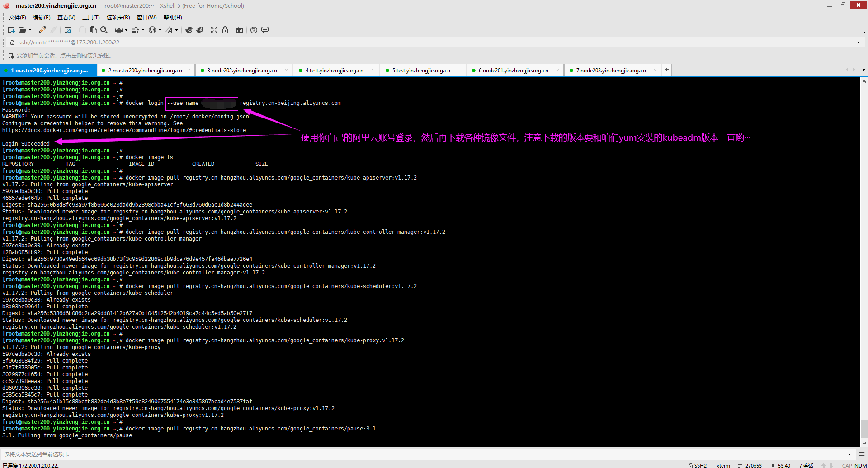Click the terminal scrollbar up arrow

coord(864,82)
